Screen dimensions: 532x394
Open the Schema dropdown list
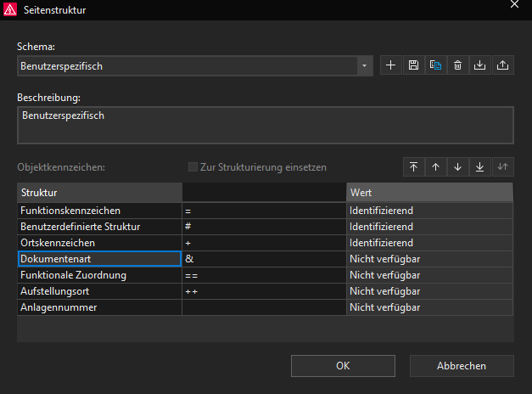pyautogui.click(x=364, y=65)
